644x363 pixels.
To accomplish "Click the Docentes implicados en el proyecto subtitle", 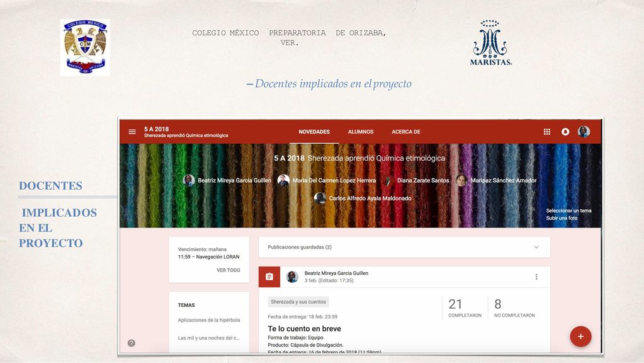I will (329, 84).
